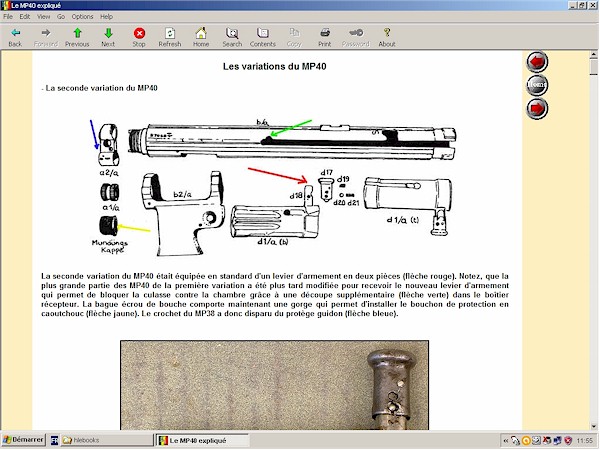
Task: Click the red-X tray icon
Action: point(547,441)
